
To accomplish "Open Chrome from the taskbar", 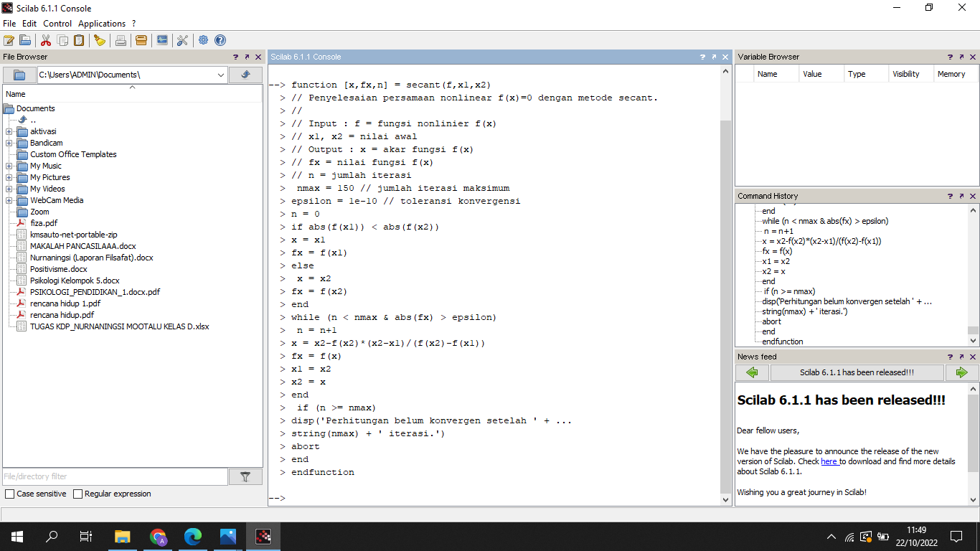I will click(158, 537).
